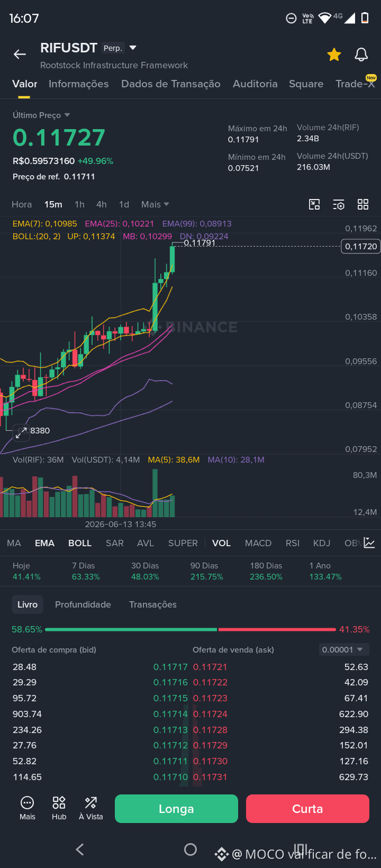The image size is (381, 868).
Task: Expand the RIFUSDT pair selector arrow
Action: click(x=133, y=48)
